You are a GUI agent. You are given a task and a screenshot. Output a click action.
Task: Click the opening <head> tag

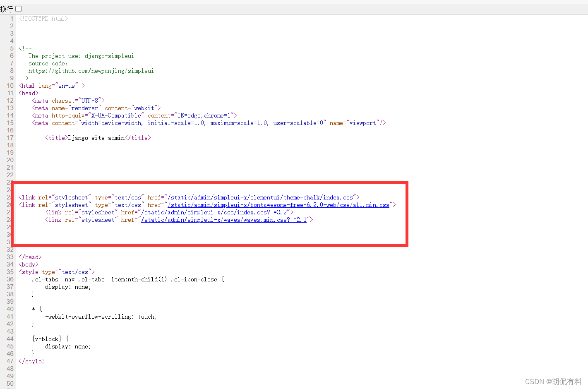click(x=29, y=93)
